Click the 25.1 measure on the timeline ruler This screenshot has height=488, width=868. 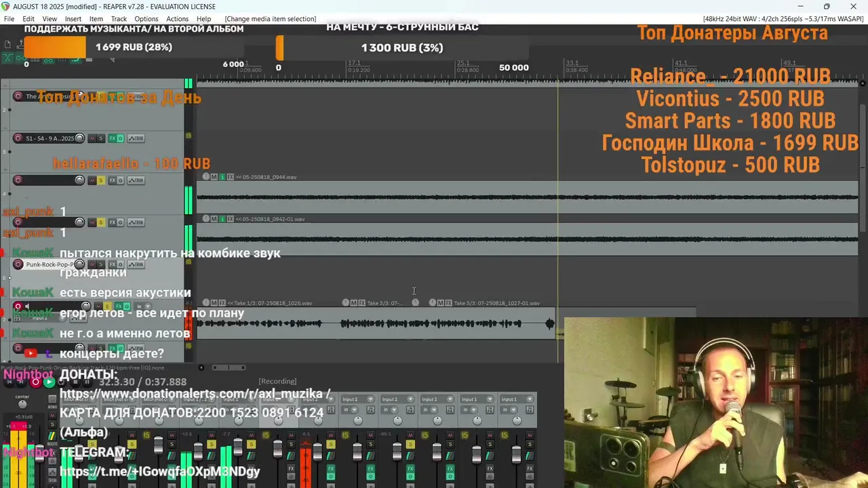coord(462,63)
